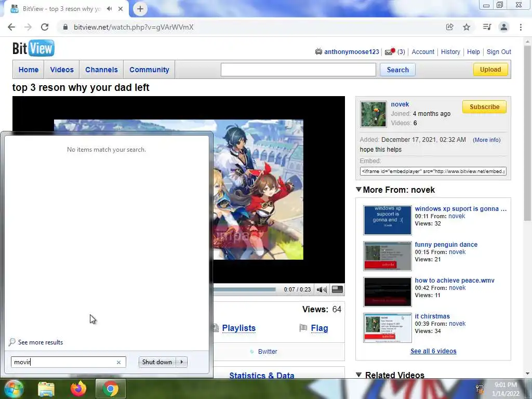The height and width of the screenshot is (399, 532).
Task: Open the funny penguin dance thumbnail
Action: (388, 256)
